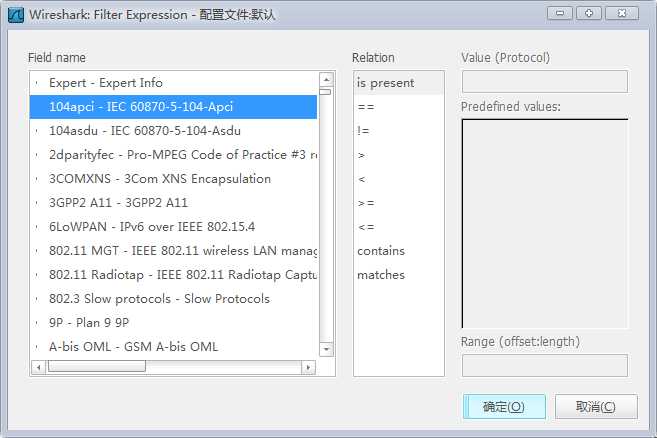Select 104asdu - IEC 60870-5-104-Asdu row
The height and width of the screenshot is (438, 657).
click(173, 131)
